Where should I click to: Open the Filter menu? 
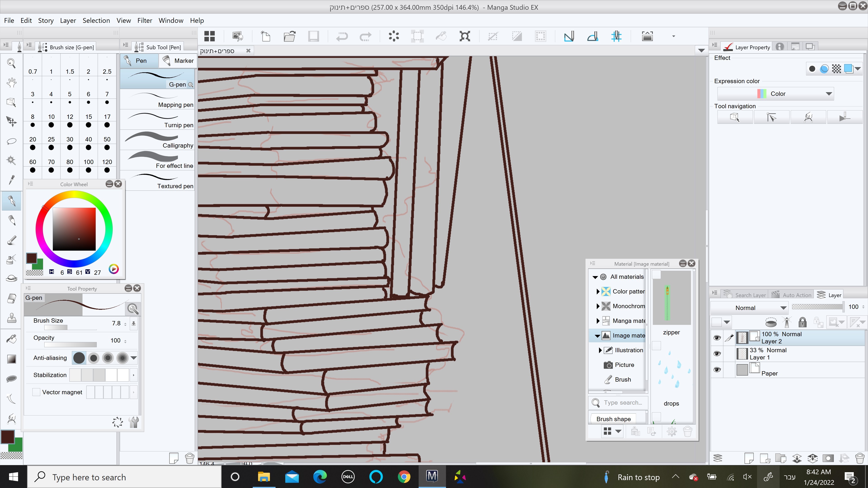click(x=145, y=21)
